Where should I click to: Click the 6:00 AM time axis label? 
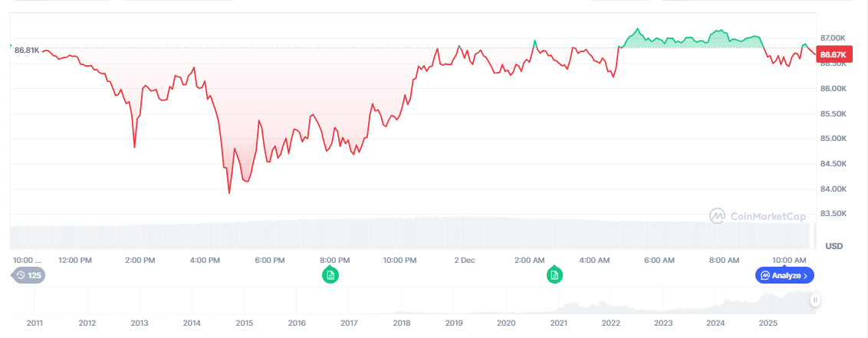coord(659,261)
